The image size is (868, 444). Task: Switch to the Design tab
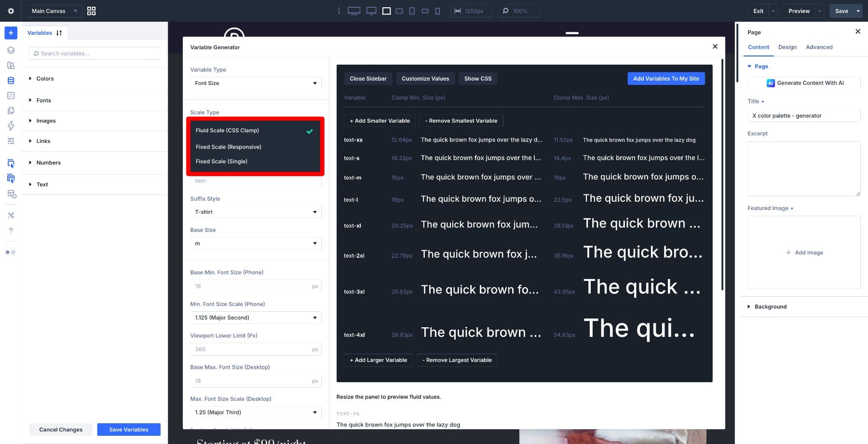787,47
